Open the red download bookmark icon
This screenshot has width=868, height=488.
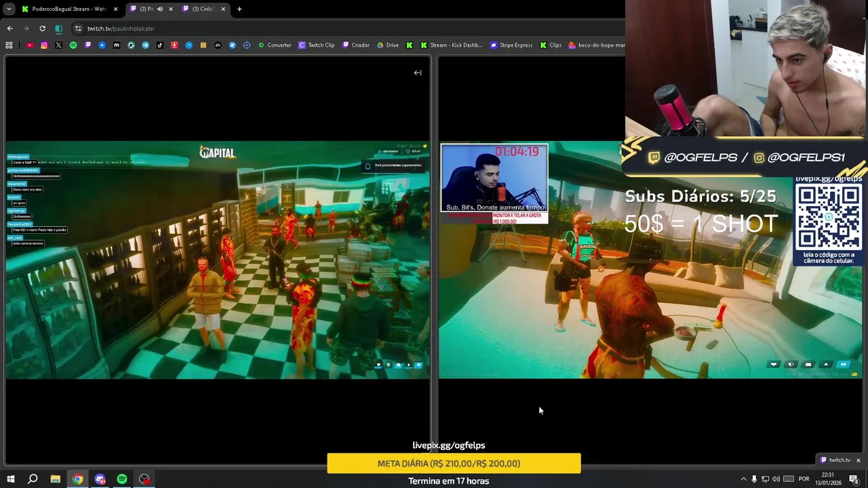174,45
